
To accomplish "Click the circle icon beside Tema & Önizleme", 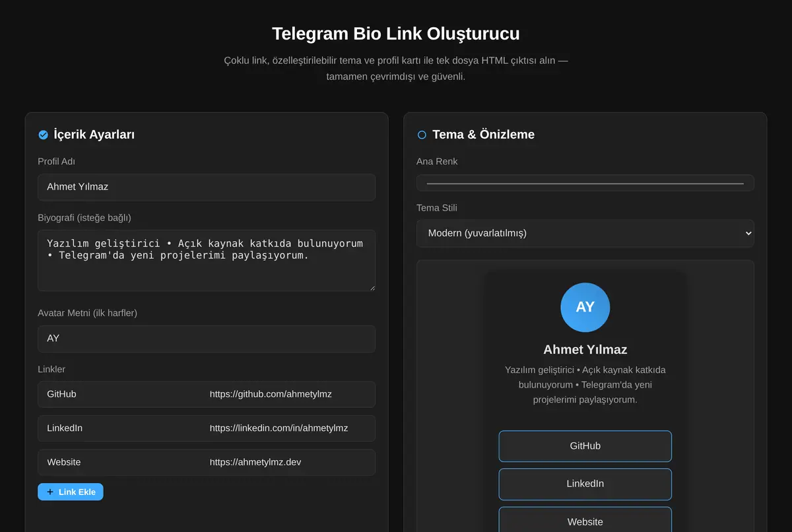I will 422,135.
